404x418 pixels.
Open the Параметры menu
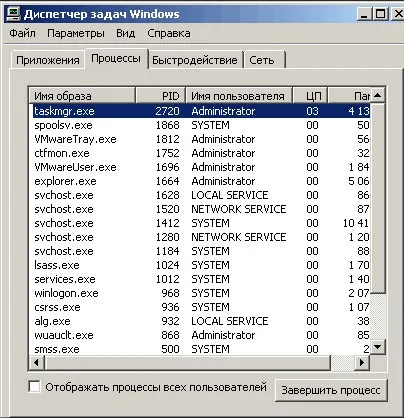(76, 33)
